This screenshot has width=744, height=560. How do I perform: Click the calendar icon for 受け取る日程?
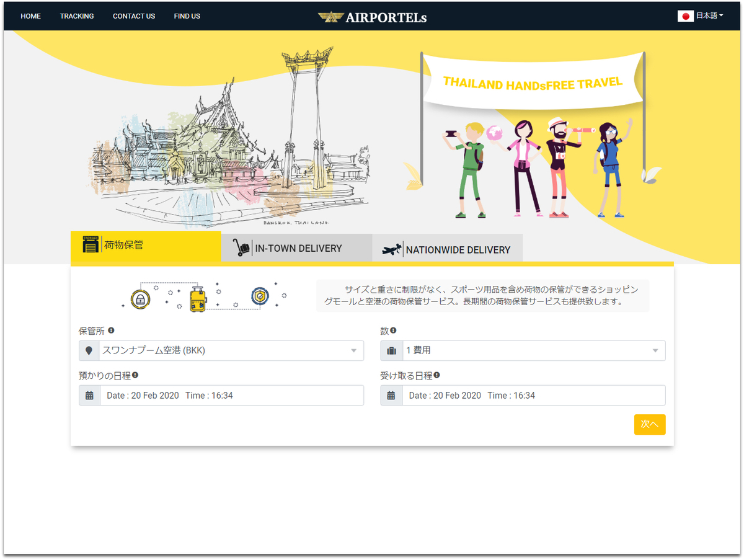(391, 395)
